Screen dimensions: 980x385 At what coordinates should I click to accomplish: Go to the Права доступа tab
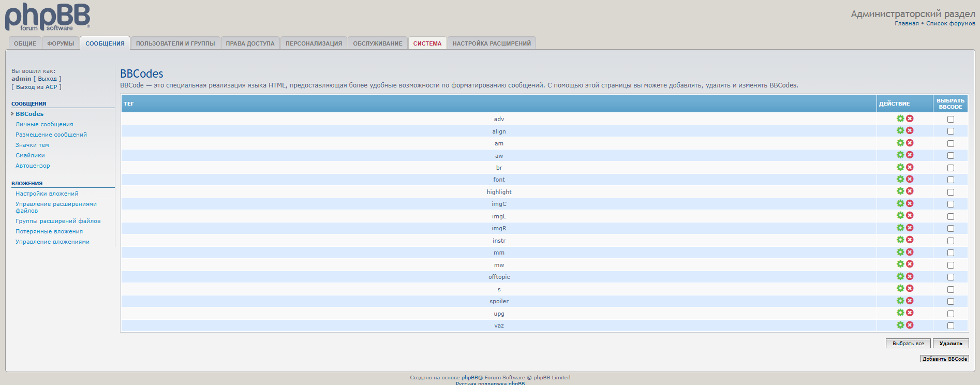point(250,43)
